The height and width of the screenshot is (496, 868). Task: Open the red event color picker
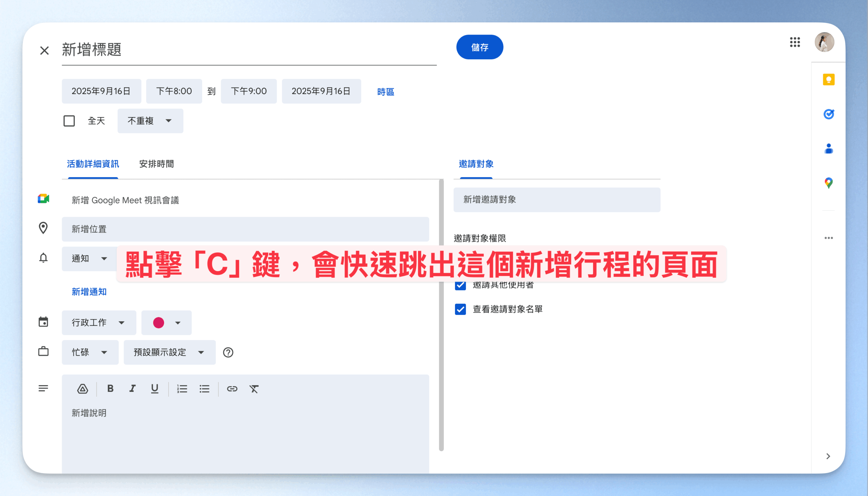tap(166, 323)
